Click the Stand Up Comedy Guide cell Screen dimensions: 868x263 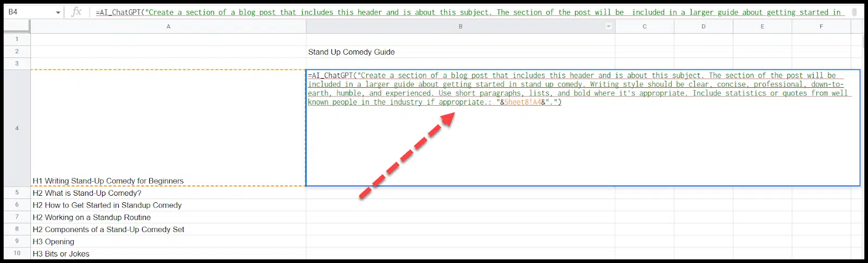(460, 52)
